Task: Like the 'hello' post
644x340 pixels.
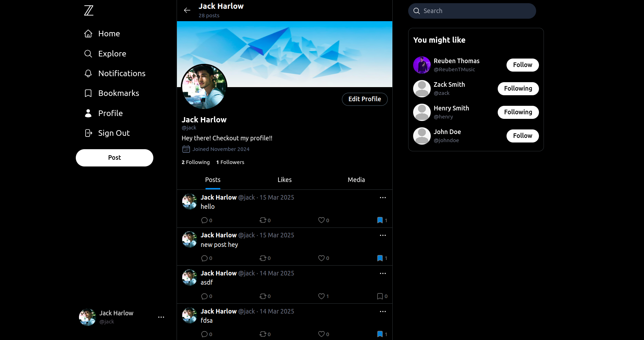Action: click(x=321, y=220)
